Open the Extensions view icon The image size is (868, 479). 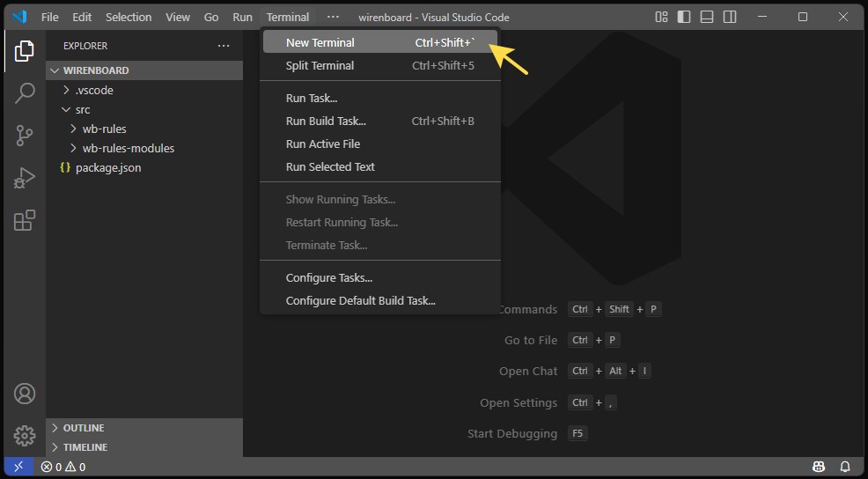(25, 220)
